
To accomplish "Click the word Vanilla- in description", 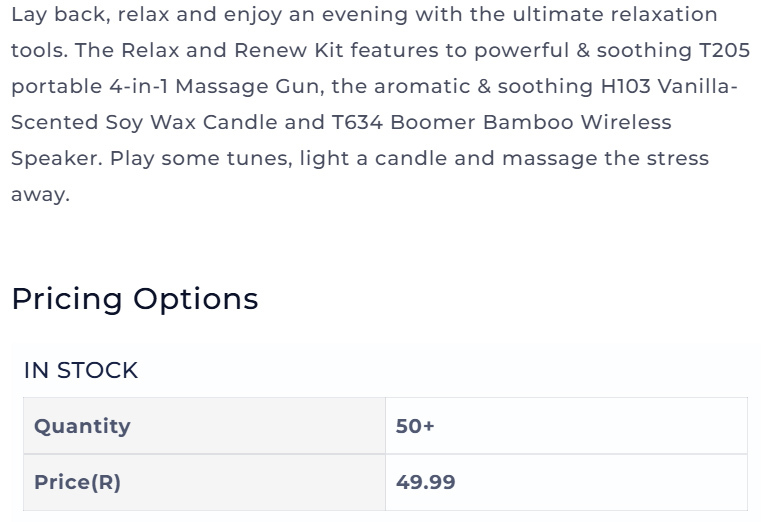I will (698, 86).
